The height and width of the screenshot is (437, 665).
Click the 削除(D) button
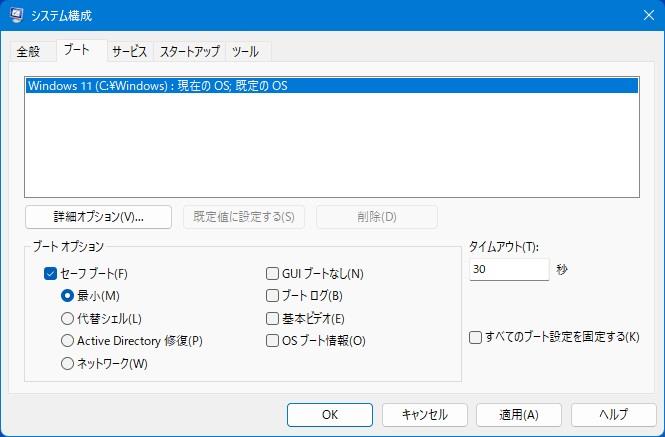point(377,217)
